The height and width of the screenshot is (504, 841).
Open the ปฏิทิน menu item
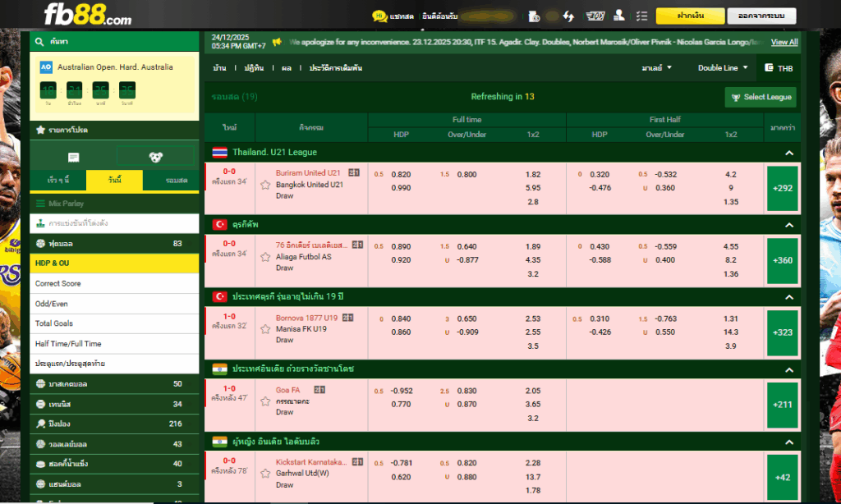click(254, 68)
